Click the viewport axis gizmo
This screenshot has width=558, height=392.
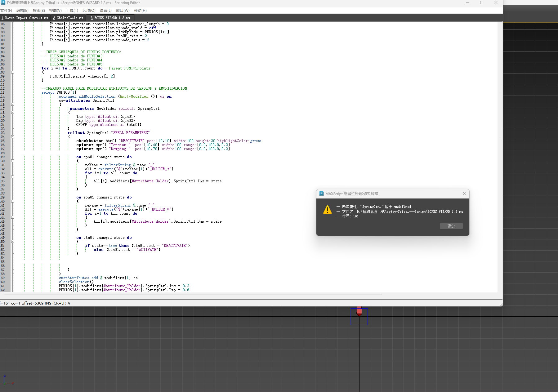click(7, 381)
